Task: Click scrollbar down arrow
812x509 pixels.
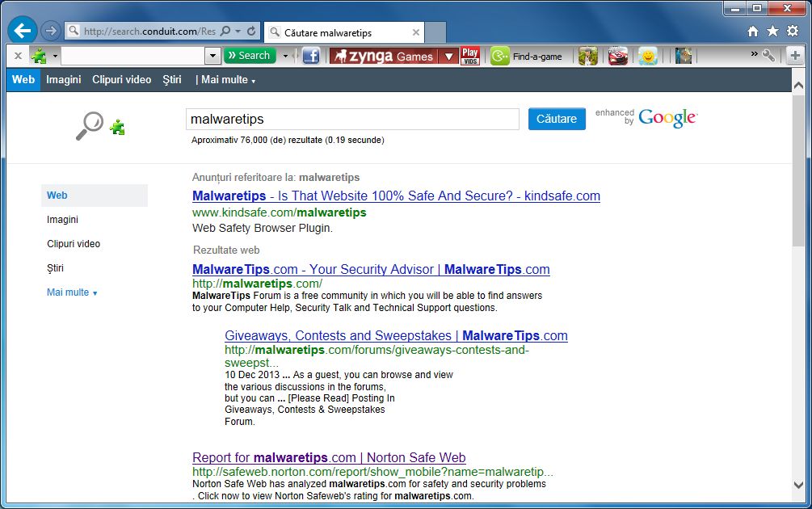Action: [x=798, y=486]
